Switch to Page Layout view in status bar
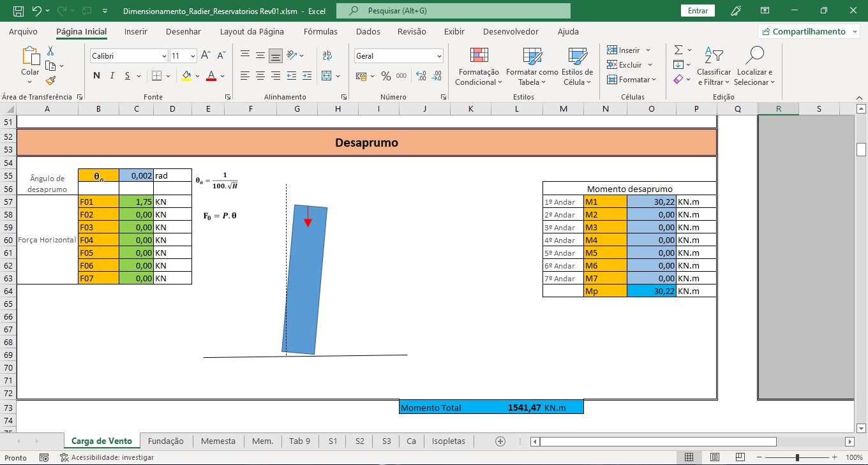 pyautogui.click(x=715, y=457)
